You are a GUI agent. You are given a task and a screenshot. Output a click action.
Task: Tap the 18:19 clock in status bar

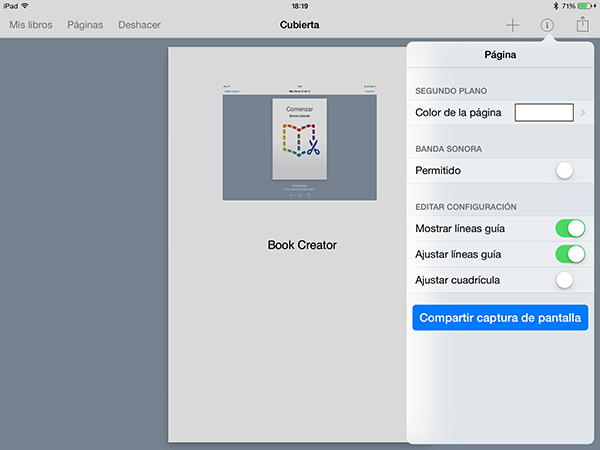(x=300, y=6)
